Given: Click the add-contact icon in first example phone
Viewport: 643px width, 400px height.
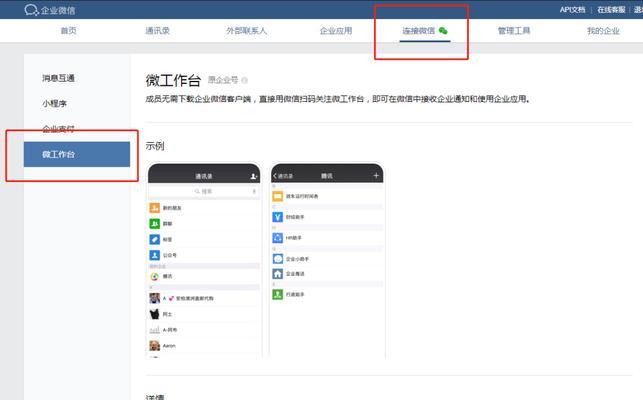Looking at the screenshot, I should [x=253, y=176].
